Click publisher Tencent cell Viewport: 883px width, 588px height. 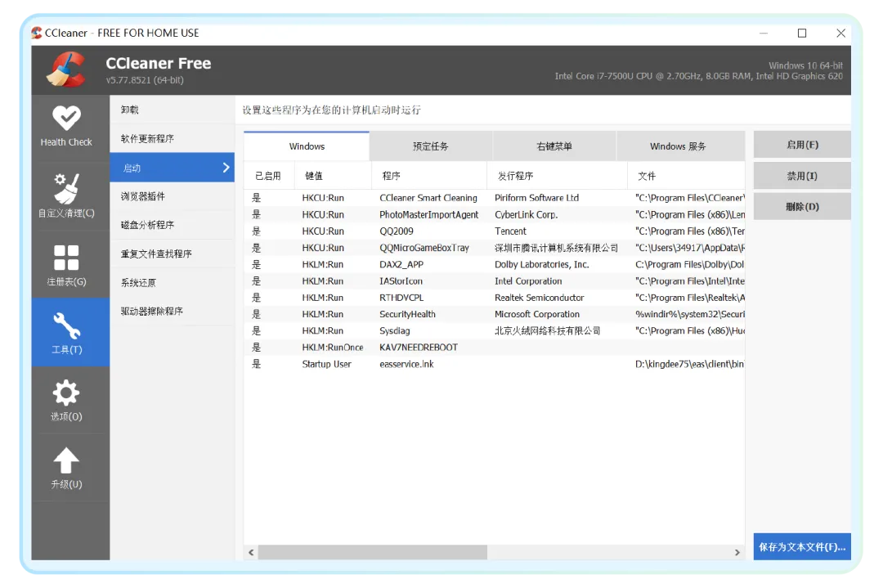[510, 231]
